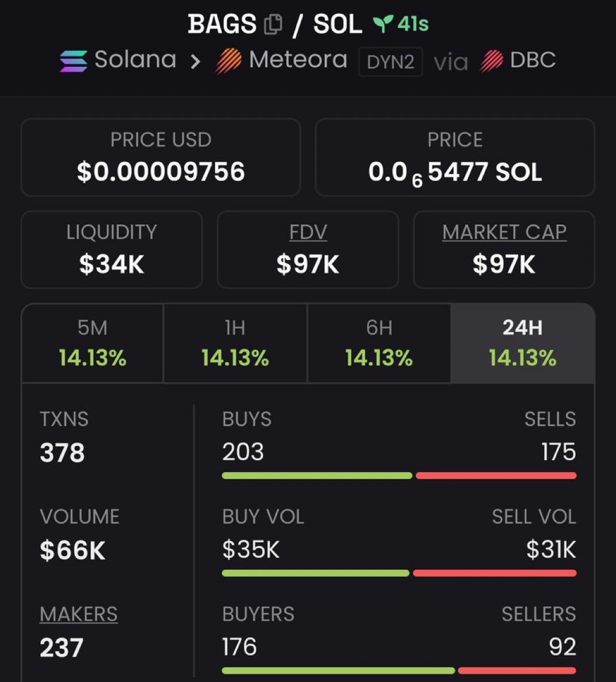This screenshot has height=682, width=616.
Task: Select the 24H timeframe tab
Action: coord(522,343)
